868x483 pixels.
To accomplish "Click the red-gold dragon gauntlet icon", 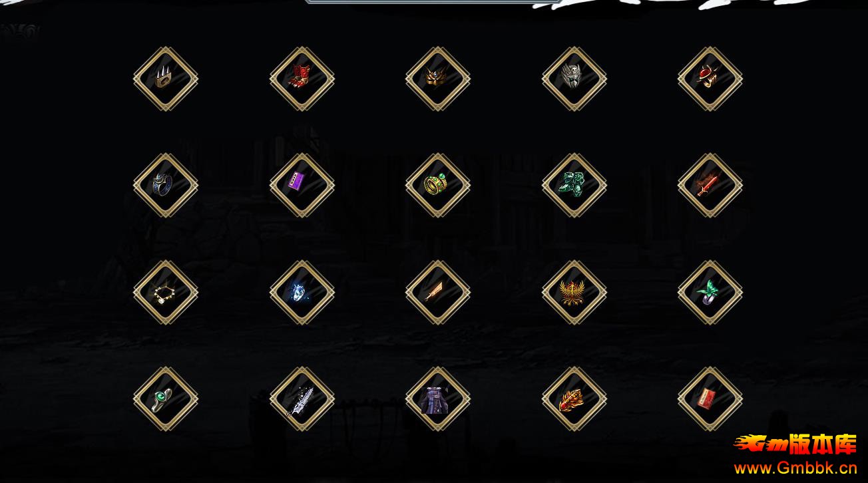I will 574,399.
